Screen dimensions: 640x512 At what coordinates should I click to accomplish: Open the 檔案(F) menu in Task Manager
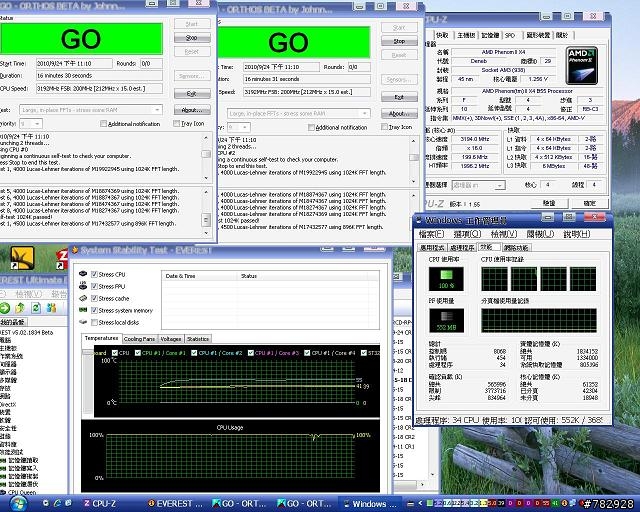tap(431, 234)
